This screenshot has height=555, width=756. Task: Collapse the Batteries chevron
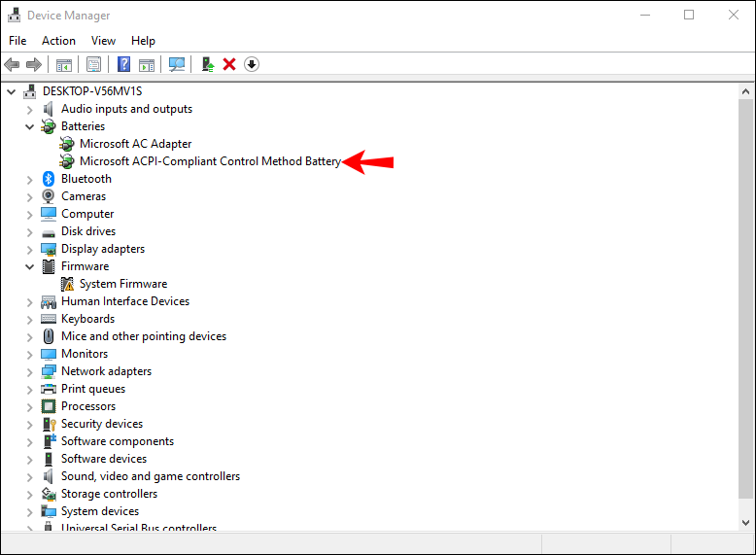click(29, 126)
